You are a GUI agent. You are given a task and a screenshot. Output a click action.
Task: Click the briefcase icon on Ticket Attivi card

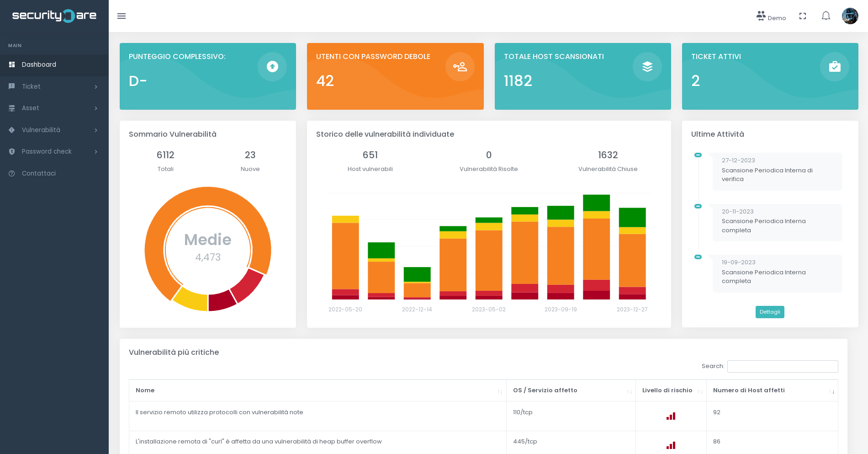pos(835,67)
